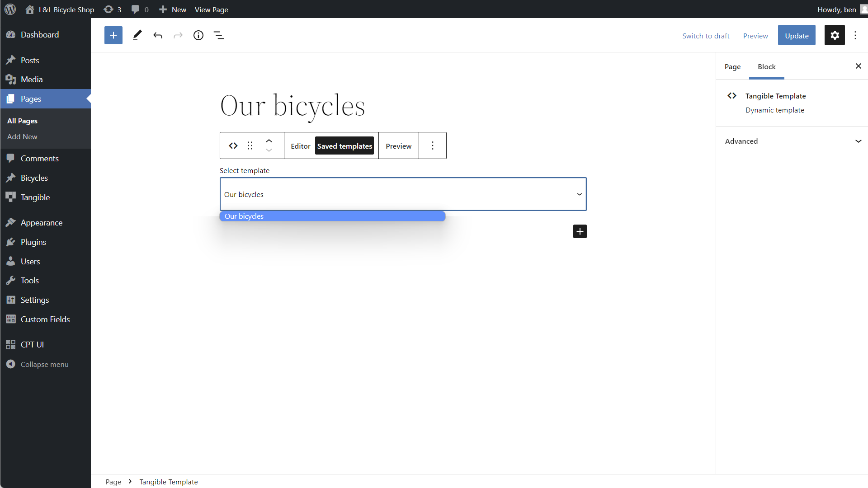Click the Update button
The width and height of the screenshot is (868, 488).
click(x=797, y=36)
